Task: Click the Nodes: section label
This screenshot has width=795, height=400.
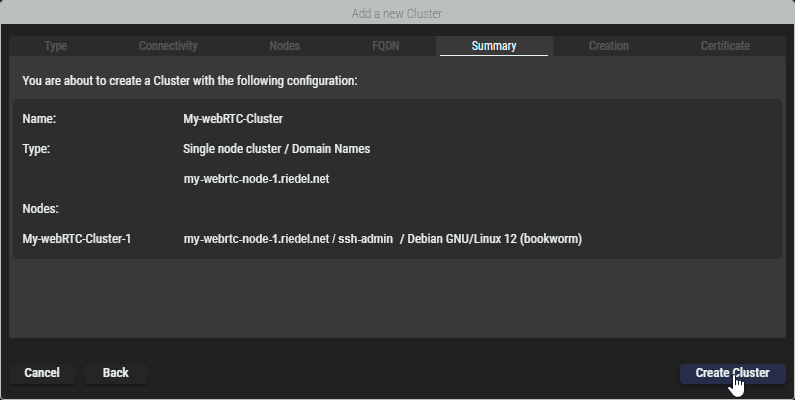Action: coord(41,209)
